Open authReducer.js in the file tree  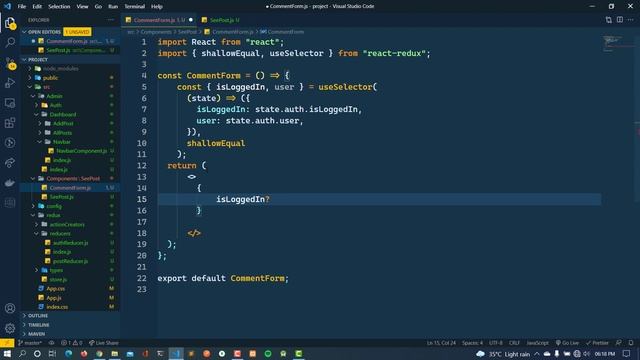coord(70,243)
